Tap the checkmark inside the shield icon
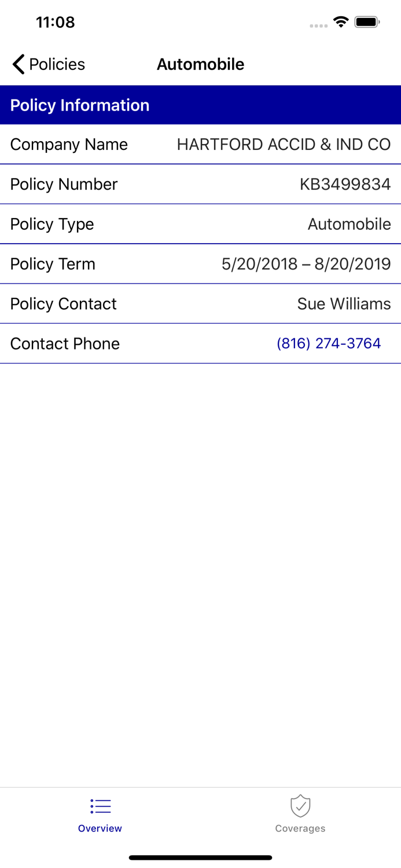Screen dimensions: 401x868 tap(300, 806)
